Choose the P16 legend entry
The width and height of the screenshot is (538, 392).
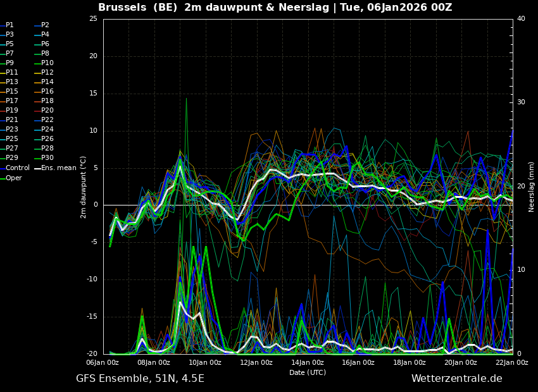[47, 92]
